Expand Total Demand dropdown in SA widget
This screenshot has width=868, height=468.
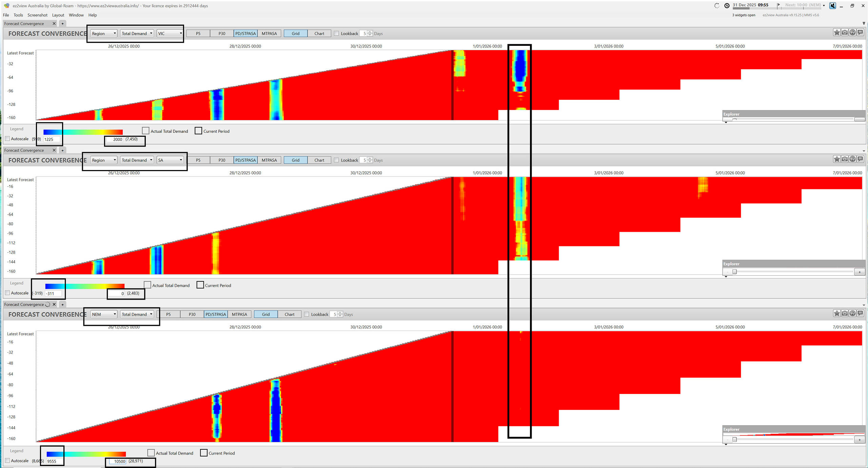(137, 160)
